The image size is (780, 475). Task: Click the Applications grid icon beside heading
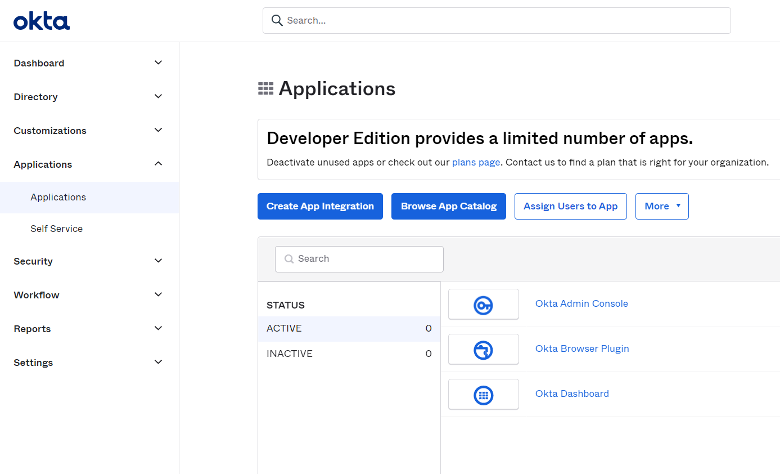(x=266, y=89)
